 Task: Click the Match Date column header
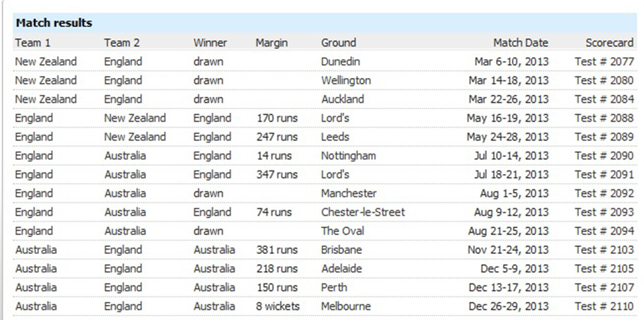(x=520, y=43)
